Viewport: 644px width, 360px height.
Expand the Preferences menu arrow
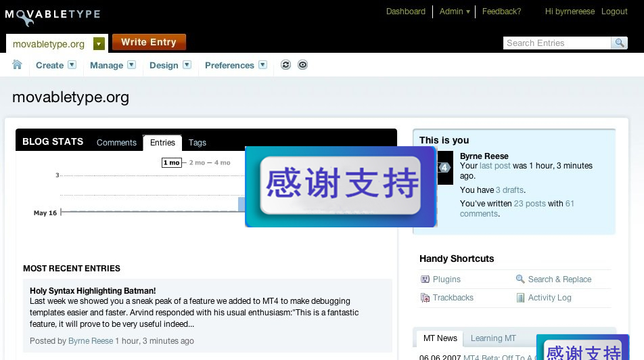click(x=263, y=65)
